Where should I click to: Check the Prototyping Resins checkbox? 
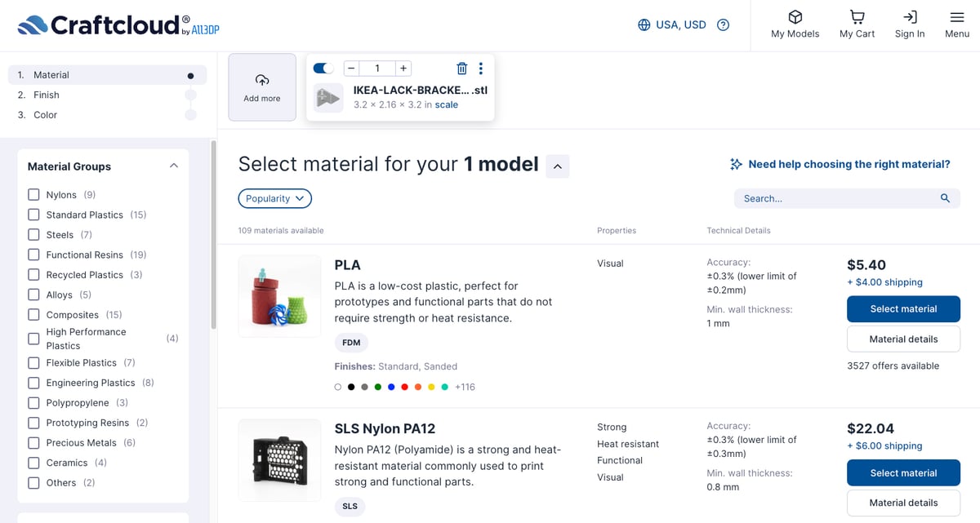[33, 423]
